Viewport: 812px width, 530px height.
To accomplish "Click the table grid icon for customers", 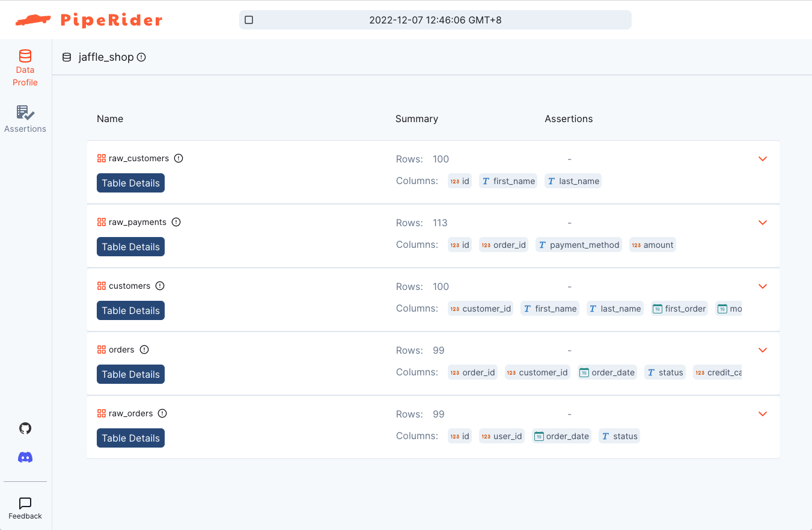I will click(102, 286).
